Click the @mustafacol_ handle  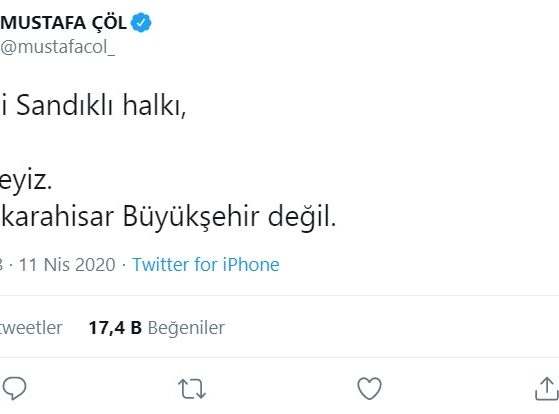(x=57, y=47)
